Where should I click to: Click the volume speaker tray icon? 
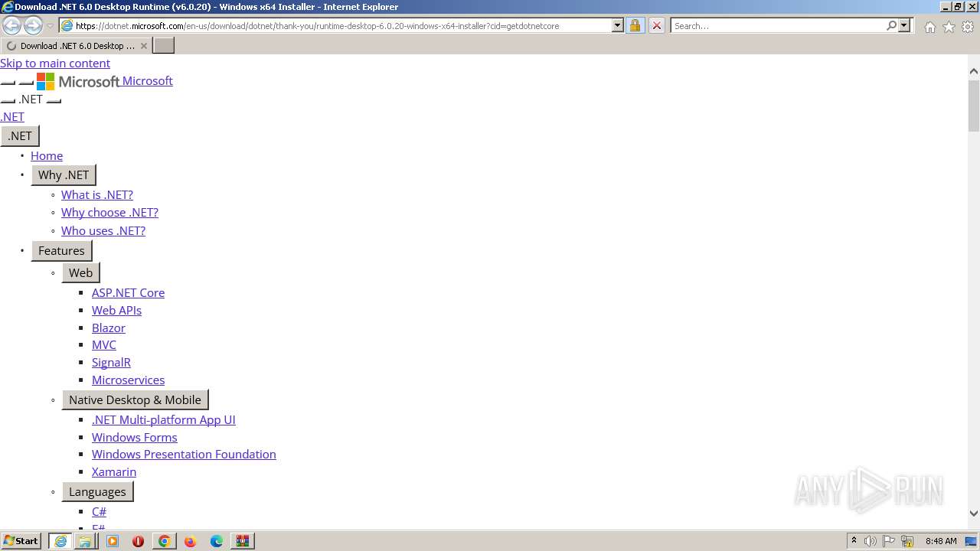click(x=871, y=541)
